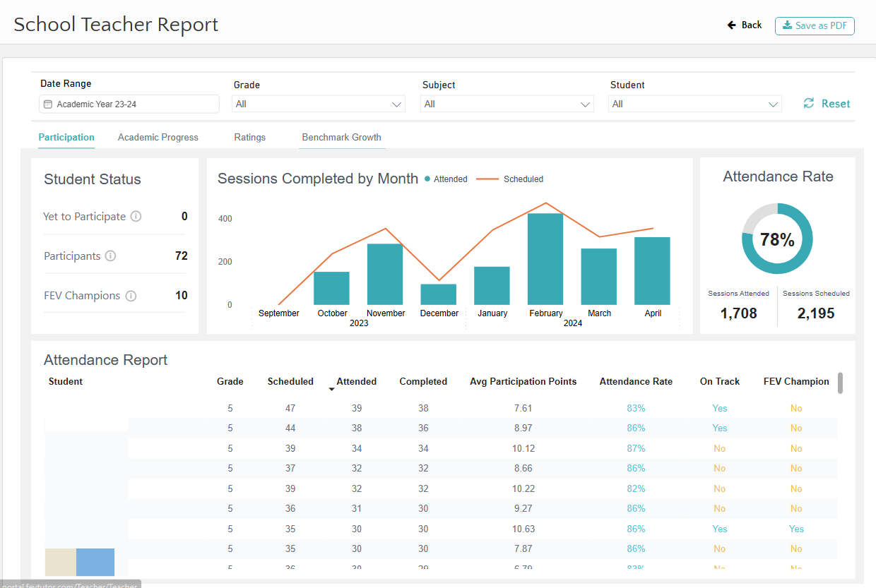Click the Attended sort arrow icon

pos(332,389)
